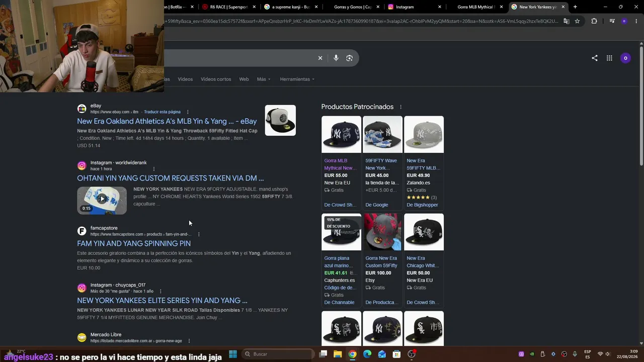This screenshot has height=362, width=644.
Task: Open more options for the chuycaps_017 result
Action: pos(160,292)
